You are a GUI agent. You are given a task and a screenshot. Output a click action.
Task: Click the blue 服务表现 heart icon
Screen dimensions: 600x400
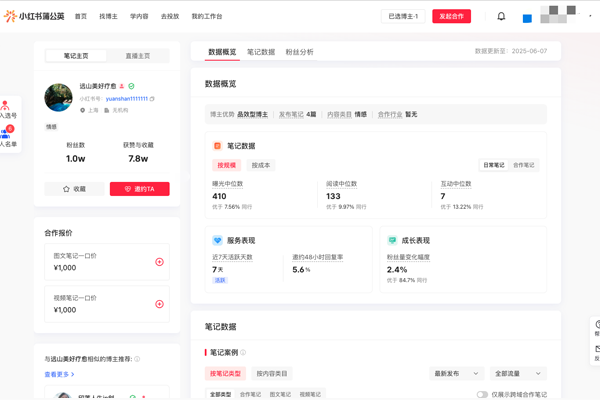(217, 240)
